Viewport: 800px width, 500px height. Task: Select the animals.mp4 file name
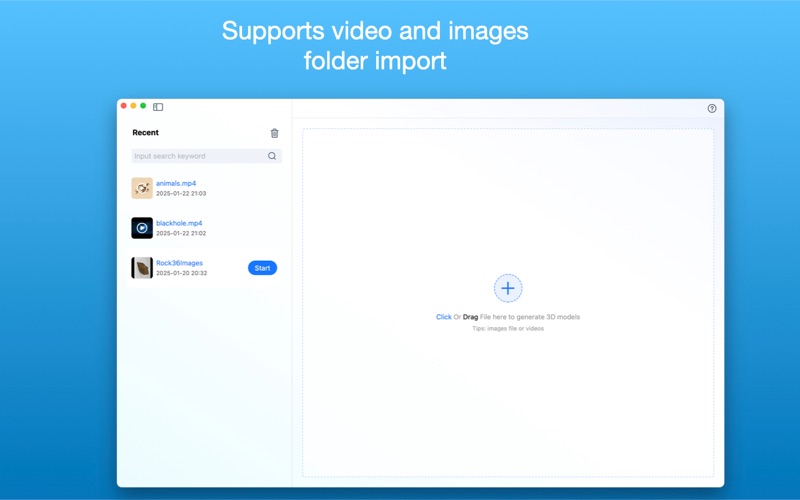tap(176, 183)
